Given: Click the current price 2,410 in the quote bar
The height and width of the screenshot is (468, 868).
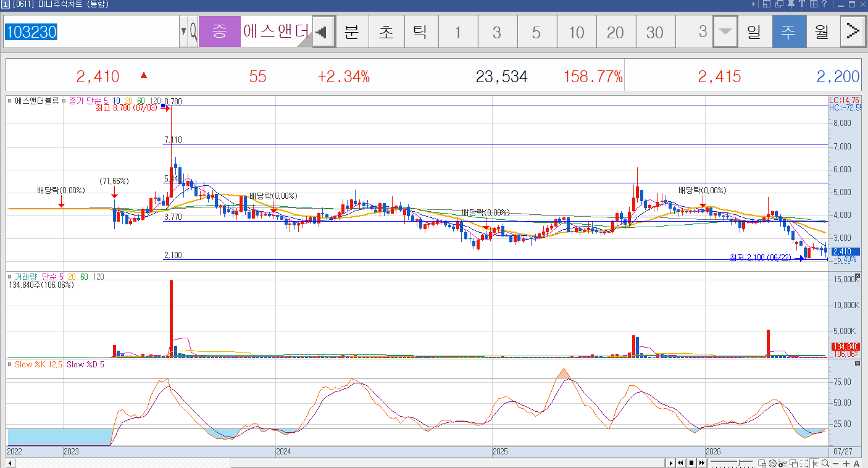Looking at the screenshot, I should (98, 77).
